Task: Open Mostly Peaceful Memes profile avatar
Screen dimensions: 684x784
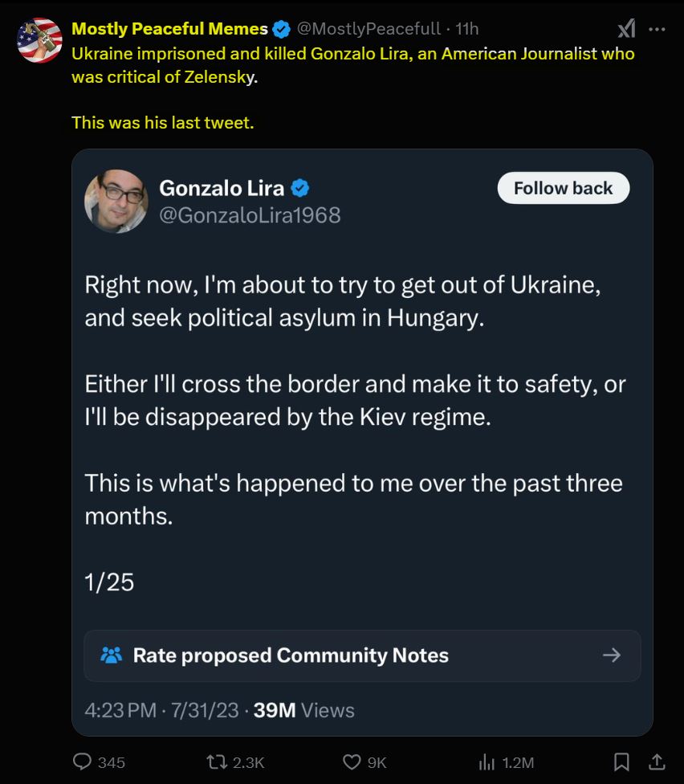Action: [x=39, y=40]
